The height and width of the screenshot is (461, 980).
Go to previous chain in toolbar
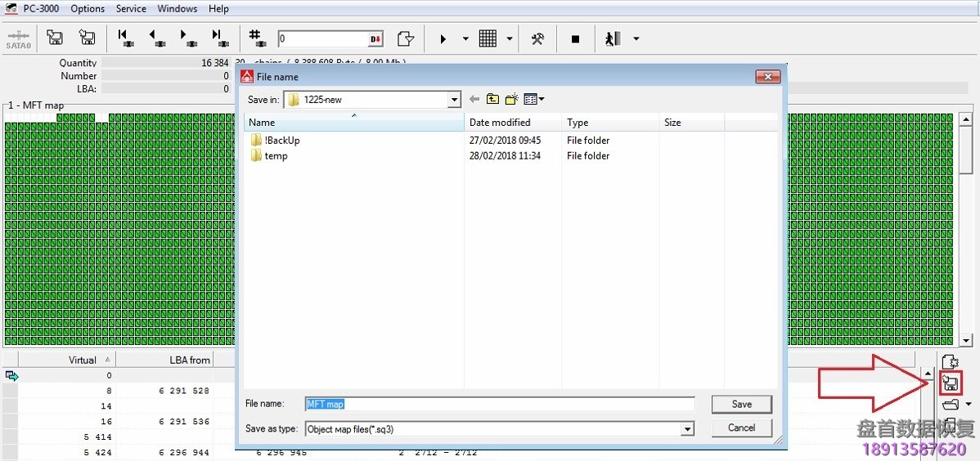coord(158,38)
